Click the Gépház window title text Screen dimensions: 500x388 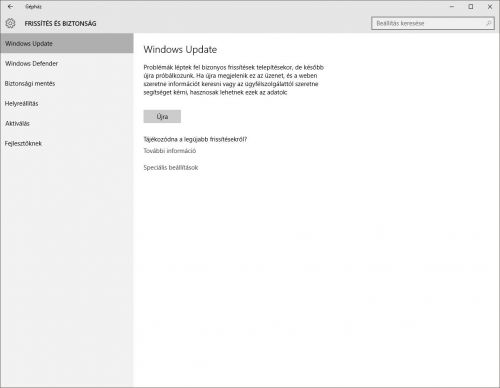[x=33, y=6]
